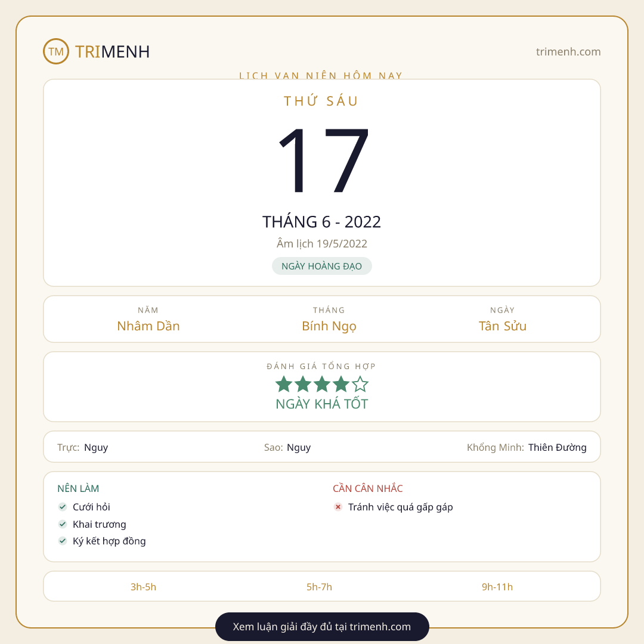Click 'Khổng Minh: Thiên Đường' entry
Screen dimensions: 644x644
527,447
